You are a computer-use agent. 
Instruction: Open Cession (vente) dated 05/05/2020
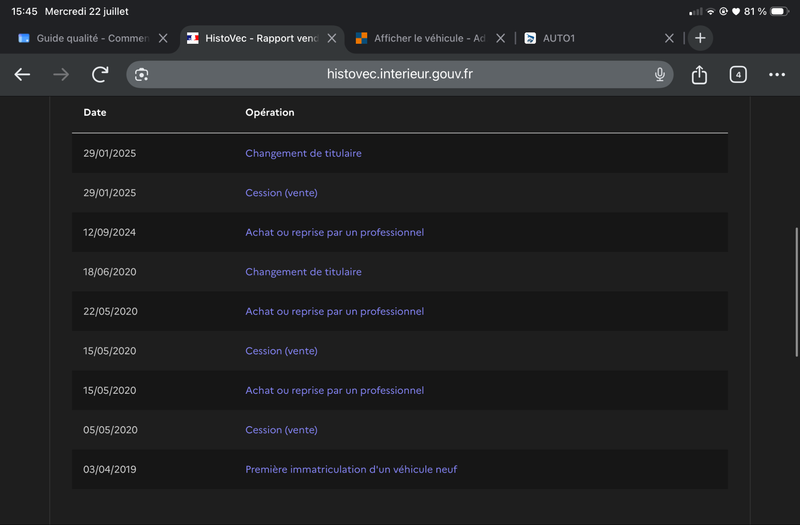pos(281,430)
